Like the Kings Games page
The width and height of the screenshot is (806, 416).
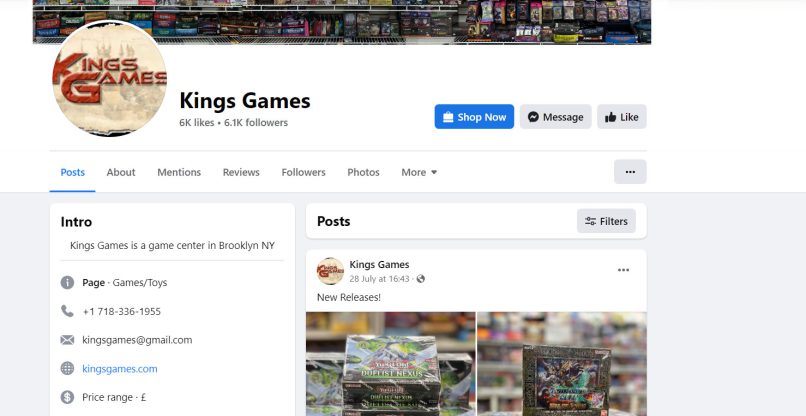tap(621, 117)
